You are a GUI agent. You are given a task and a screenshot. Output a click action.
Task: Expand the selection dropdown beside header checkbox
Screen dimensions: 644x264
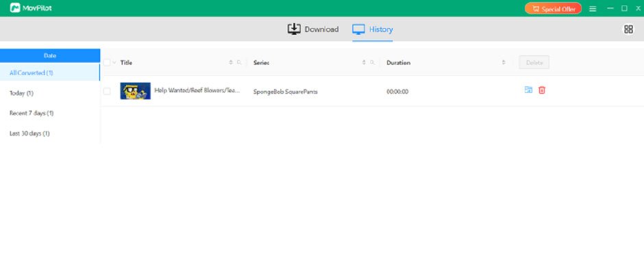[x=114, y=62]
